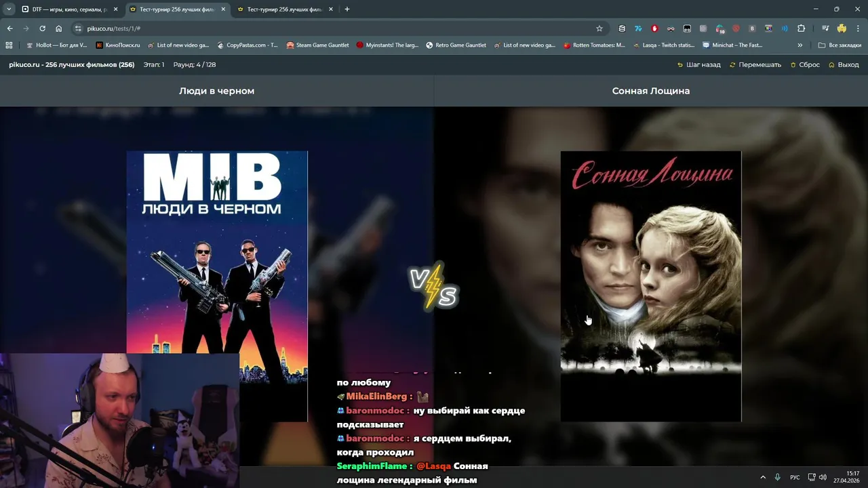
Task: Open the extension with the 10 badge
Action: coord(720,28)
